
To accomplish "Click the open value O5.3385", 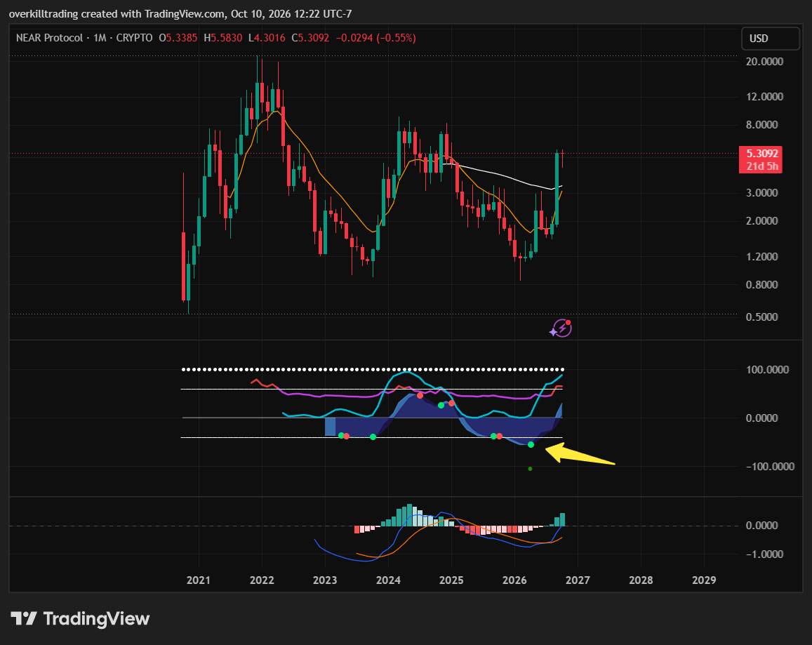I will tap(178, 38).
